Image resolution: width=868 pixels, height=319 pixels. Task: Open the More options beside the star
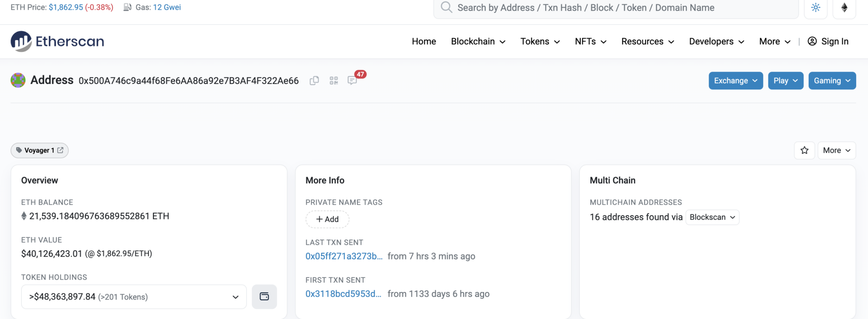(x=837, y=150)
